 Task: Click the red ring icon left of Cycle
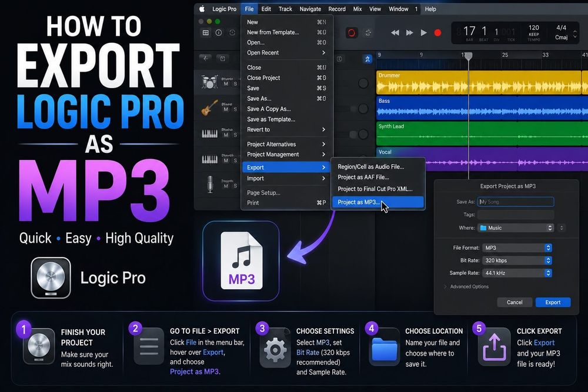pyautogui.click(x=352, y=33)
